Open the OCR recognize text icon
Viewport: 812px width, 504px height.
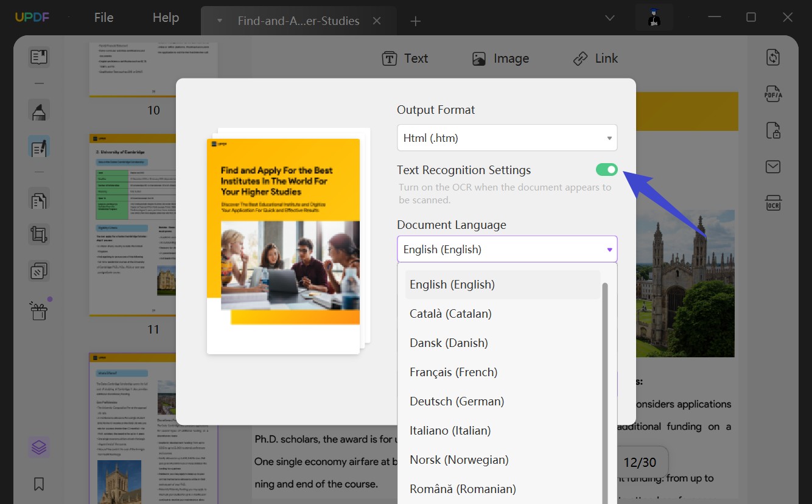[x=773, y=203]
